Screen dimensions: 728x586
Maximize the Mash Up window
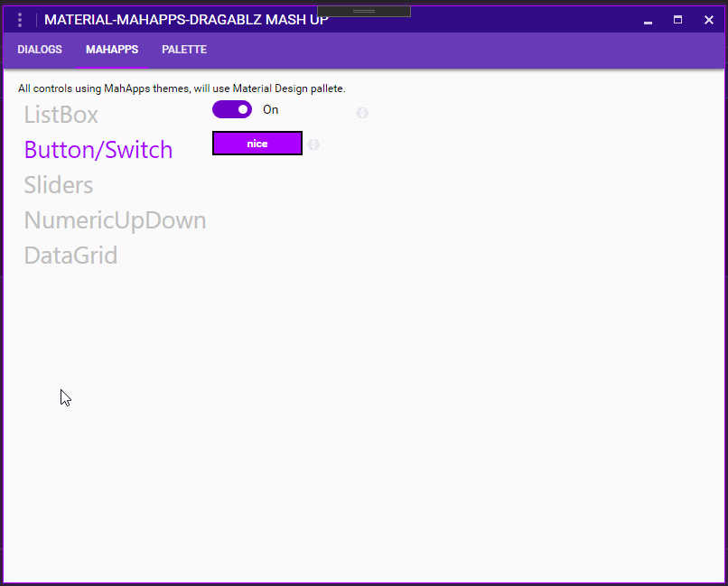[677, 20]
